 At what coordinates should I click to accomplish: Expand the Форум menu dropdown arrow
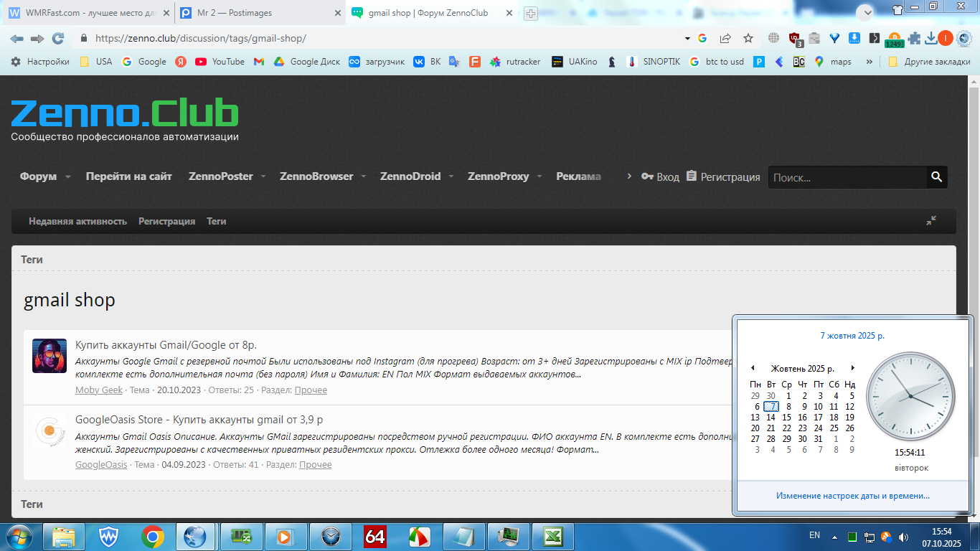(68, 176)
